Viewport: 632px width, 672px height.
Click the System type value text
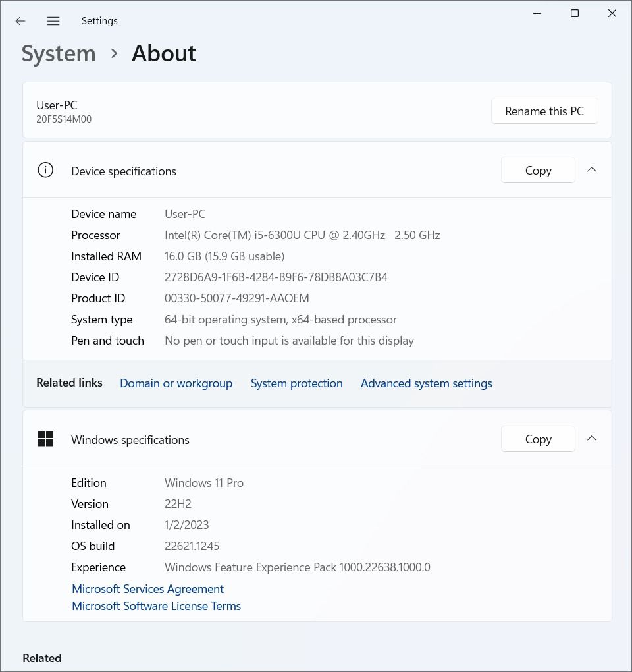tap(281, 320)
